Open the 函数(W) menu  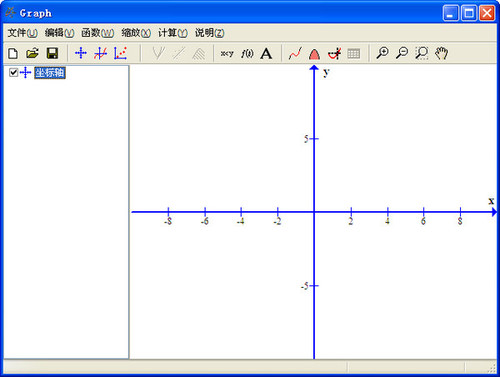coord(98,33)
